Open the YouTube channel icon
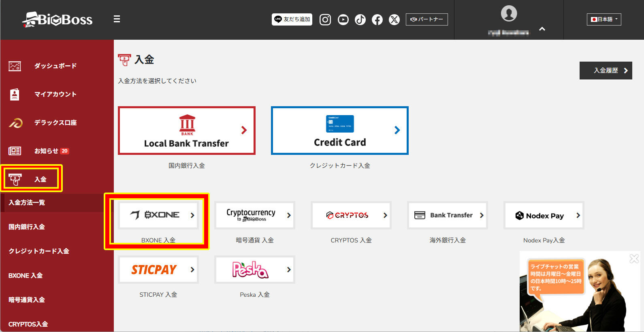Image resolution: width=644 pixels, height=332 pixels. click(x=343, y=19)
